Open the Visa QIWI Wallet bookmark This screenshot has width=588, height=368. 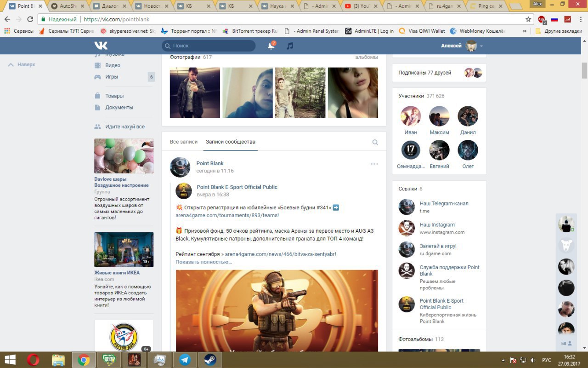click(x=422, y=31)
